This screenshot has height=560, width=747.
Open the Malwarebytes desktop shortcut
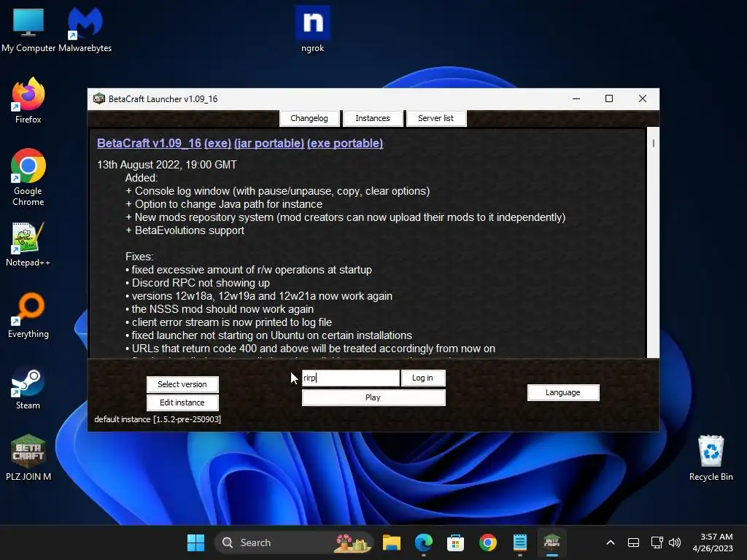point(85,29)
